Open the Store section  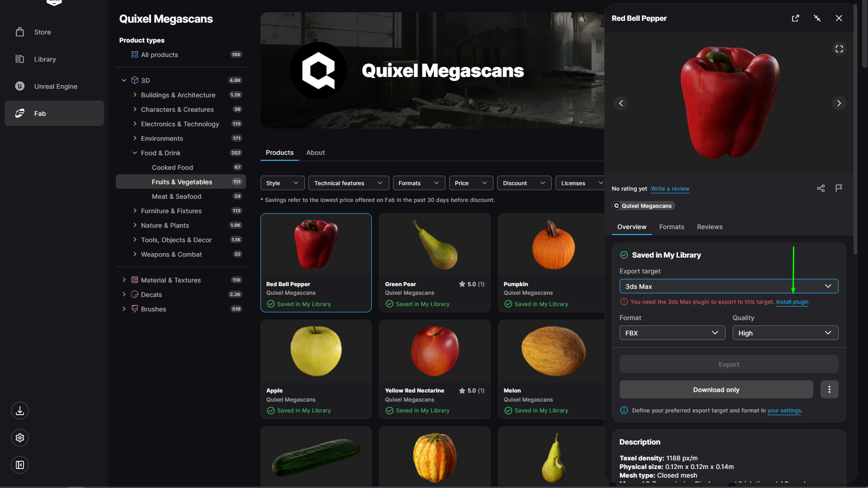click(54, 32)
